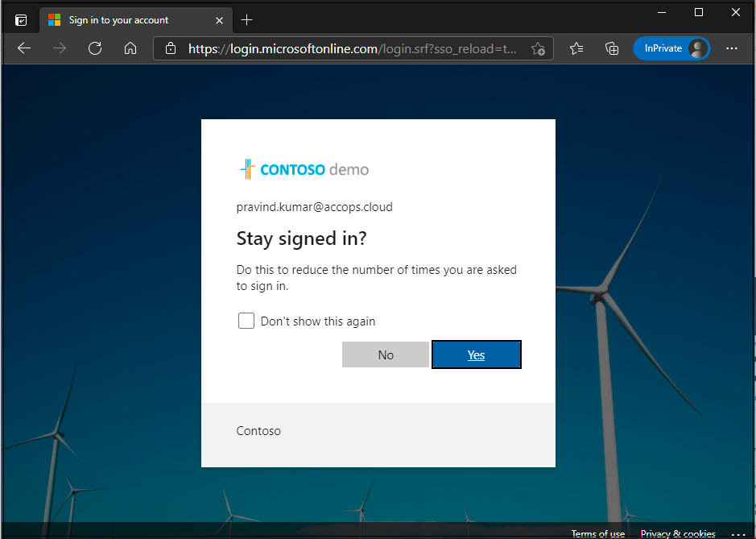
Task: Click the Forward navigation arrow
Action: pos(60,48)
